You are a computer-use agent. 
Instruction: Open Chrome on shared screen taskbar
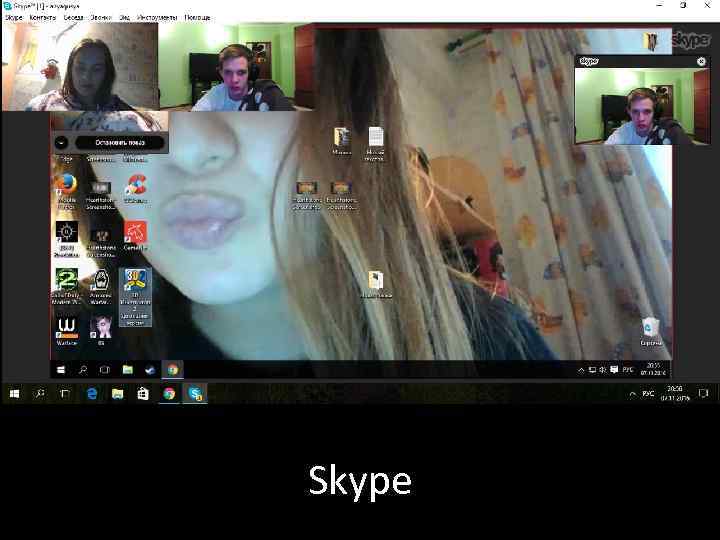pyautogui.click(x=173, y=370)
